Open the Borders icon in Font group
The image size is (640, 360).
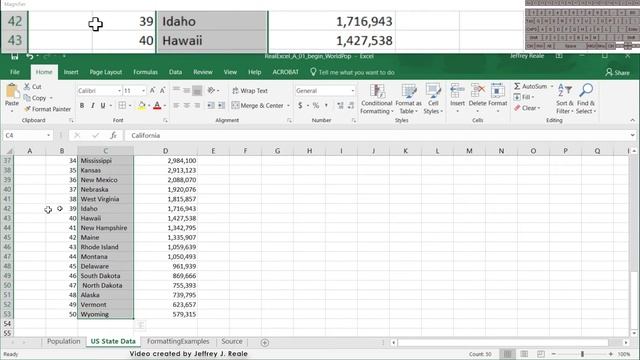click(122, 106)
